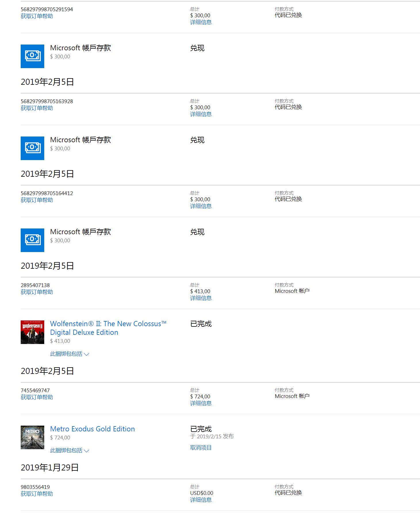Select order number 568297998705164412 text

(47, 193)
